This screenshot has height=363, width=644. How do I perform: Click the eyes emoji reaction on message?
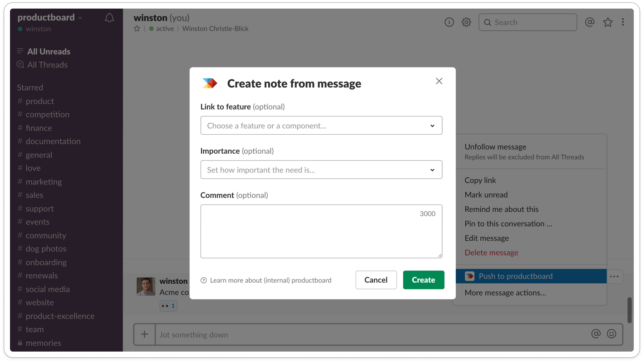point(168,305)
